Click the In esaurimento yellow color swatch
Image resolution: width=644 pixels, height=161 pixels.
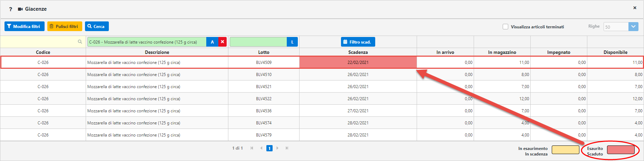pos(565,150)
